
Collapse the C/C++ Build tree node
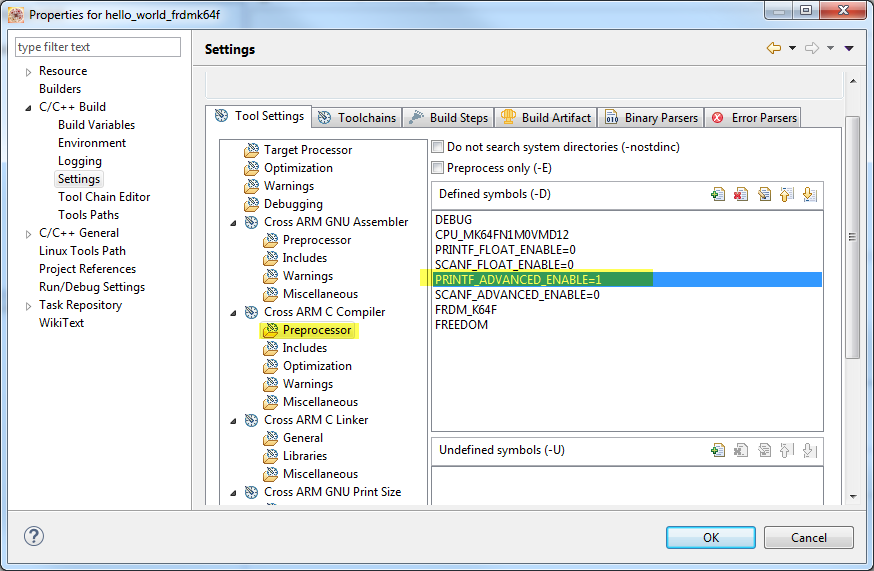tap(28, 107)
